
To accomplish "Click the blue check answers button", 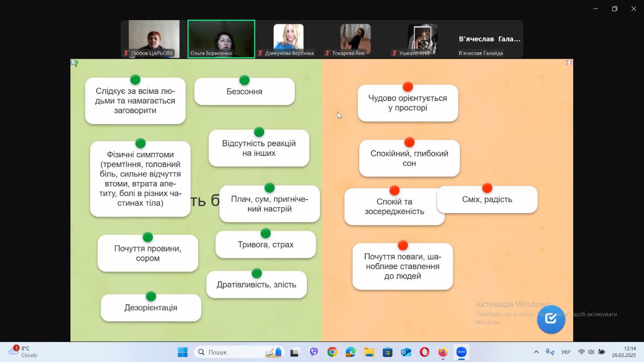I will click(x=551, y=319).
